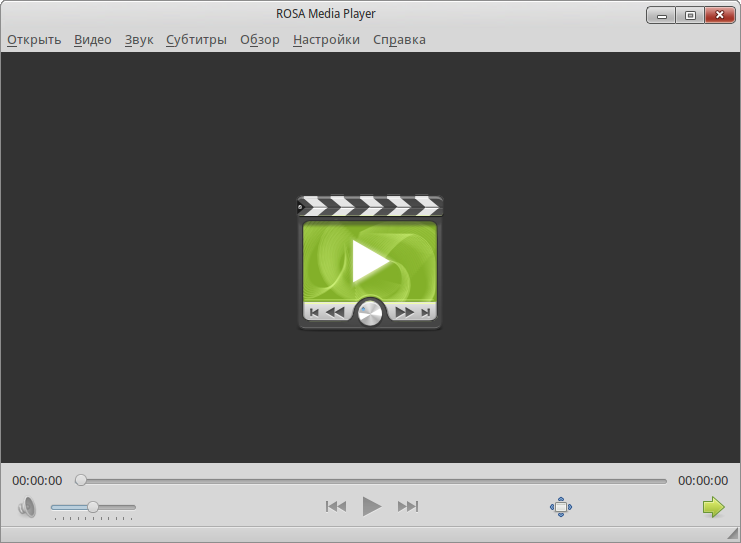This screenshot has width=741, height=543.
Task: Expand the Звук menu
Action: (139, 40)
